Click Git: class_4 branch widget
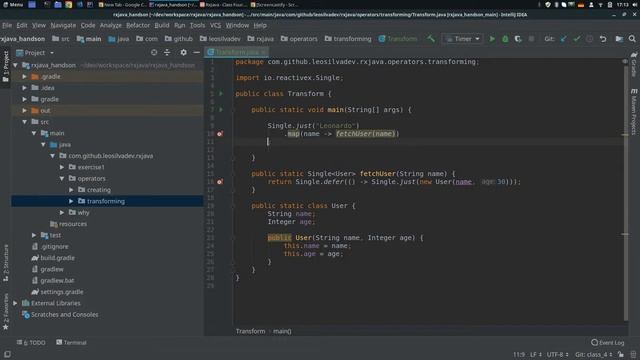Screen dimensions: 640x360 [x=594, y=354]
